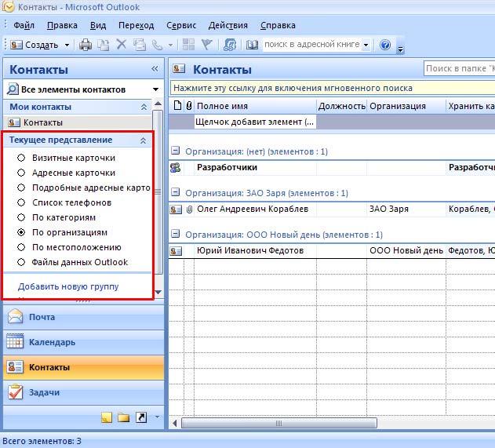The width and height of the screenshot is (495, 448).
Task: Click the Щелчок добавит элемент row
Action: [x=255, y=122]
